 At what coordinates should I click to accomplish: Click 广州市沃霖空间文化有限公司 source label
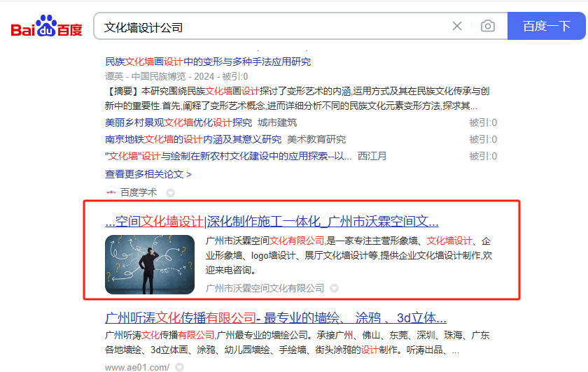pyautogui.click(x=265, y=288)
